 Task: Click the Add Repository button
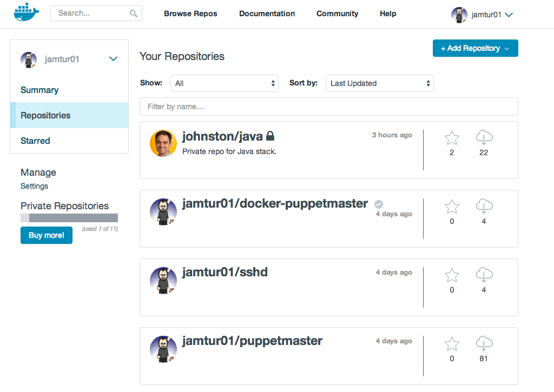[475, 48]
